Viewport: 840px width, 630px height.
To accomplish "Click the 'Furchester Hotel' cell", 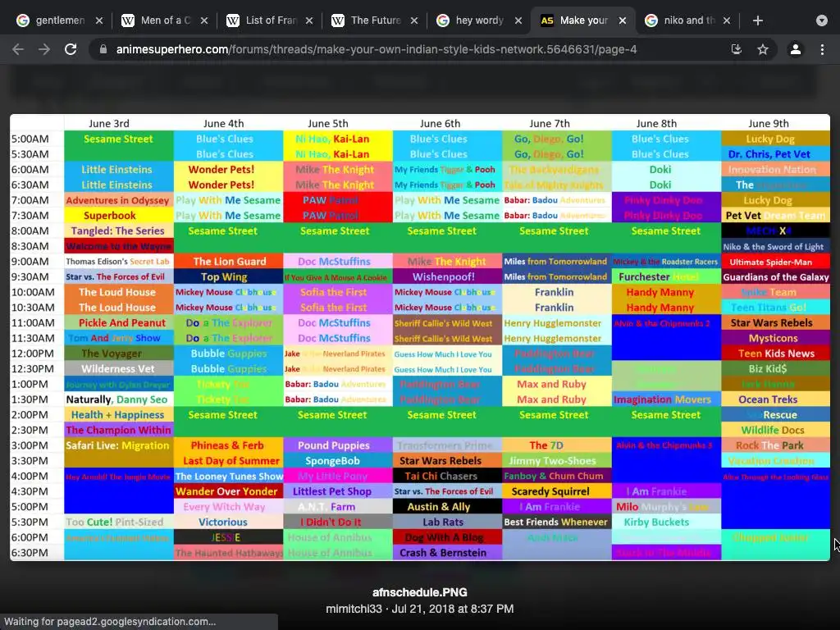I will pyautogui.click(x=666, y=277).
